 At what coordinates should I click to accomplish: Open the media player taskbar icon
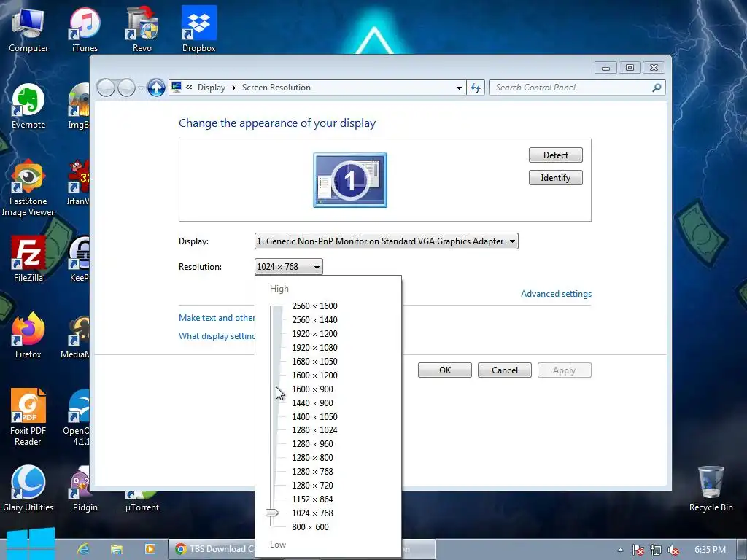150,549
